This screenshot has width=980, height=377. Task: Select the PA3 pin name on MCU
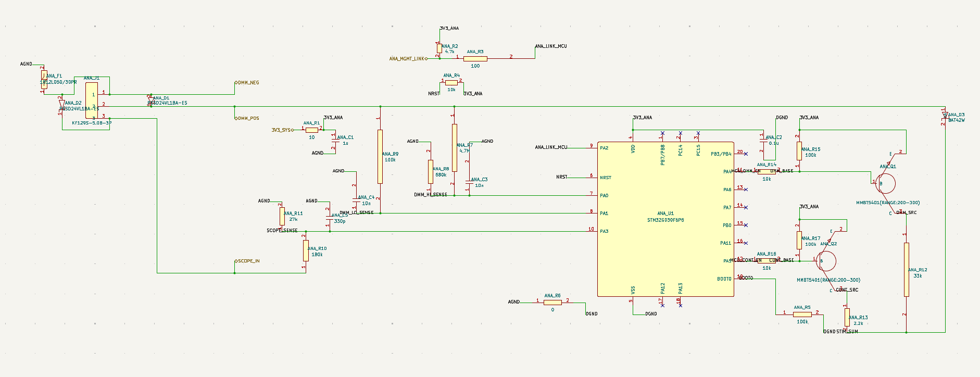[x=604, y=231]
